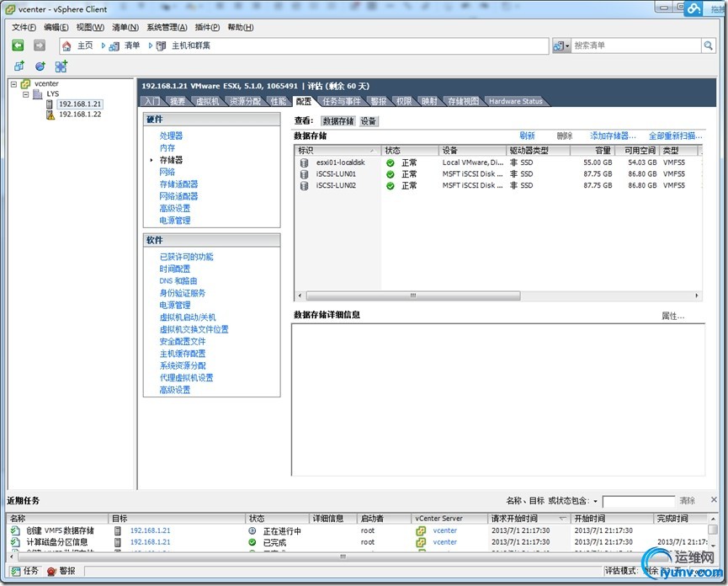Collapse the vcenter tree node
This screenshot has width=728, height=586.
14,84
